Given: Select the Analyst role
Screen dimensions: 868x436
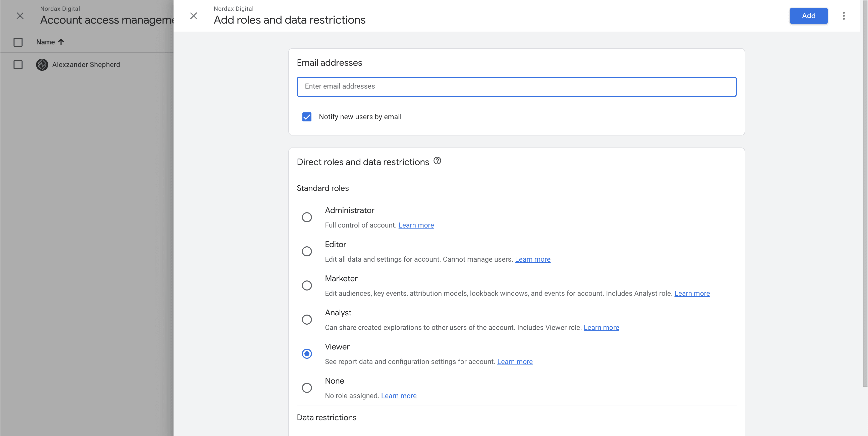Looking at the screenshot, I should 307,320.
